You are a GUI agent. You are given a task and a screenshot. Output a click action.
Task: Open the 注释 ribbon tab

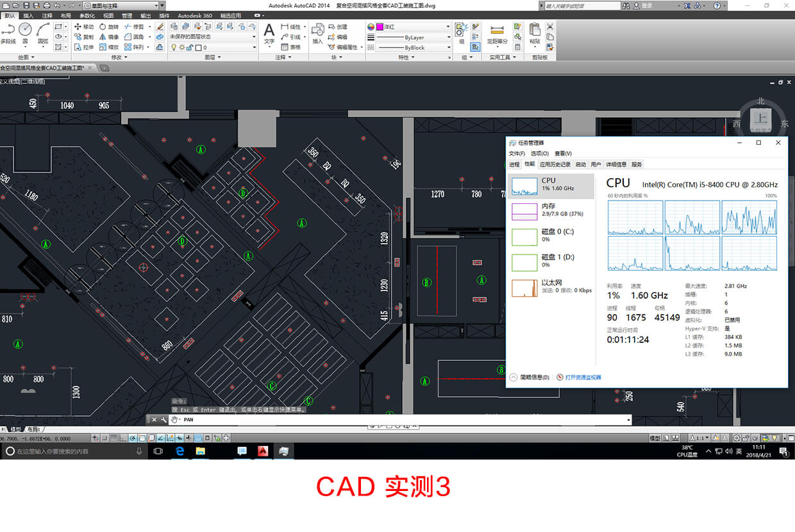(x=47, y=15)
